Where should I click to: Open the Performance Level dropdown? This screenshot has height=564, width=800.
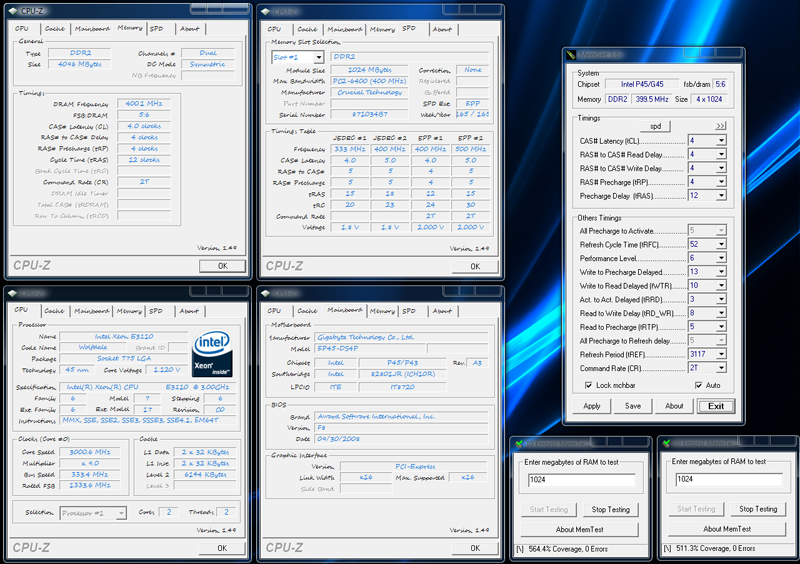click(x=721, y=258)
